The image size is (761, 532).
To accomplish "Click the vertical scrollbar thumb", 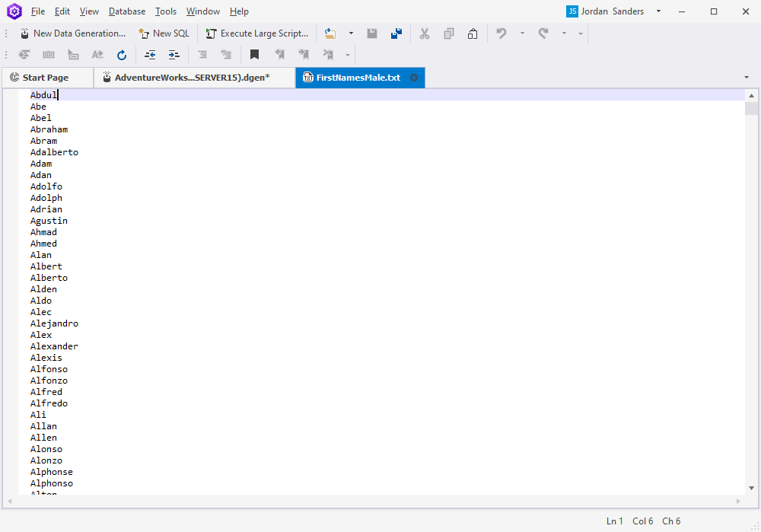I will coord(751,108).
